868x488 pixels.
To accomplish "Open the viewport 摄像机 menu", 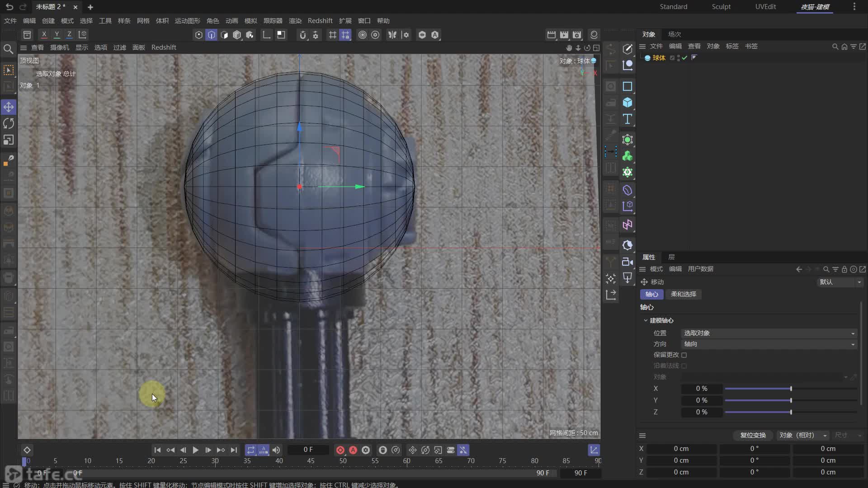I will 60,47.
